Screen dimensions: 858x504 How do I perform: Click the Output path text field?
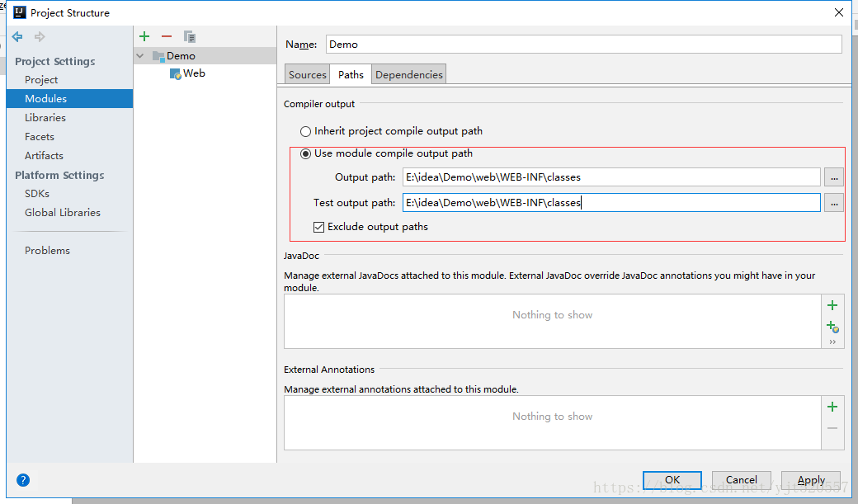point(612,177)
